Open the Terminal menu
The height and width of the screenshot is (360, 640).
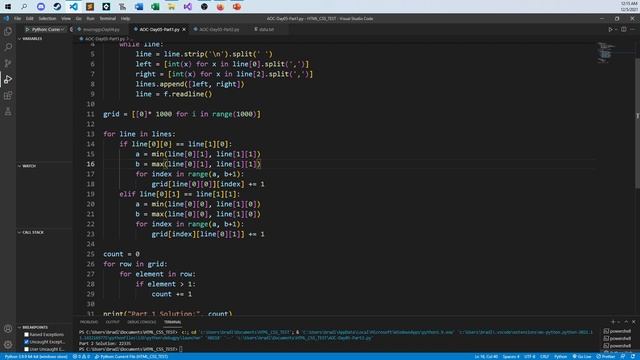108,18
